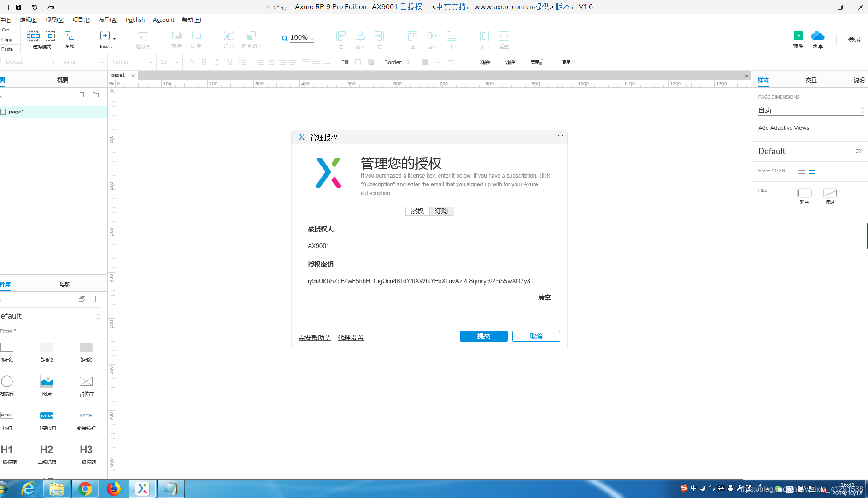Switch to the Interactions tab
The height and width of the screenshot is (498, 868).
coord(811,80)
